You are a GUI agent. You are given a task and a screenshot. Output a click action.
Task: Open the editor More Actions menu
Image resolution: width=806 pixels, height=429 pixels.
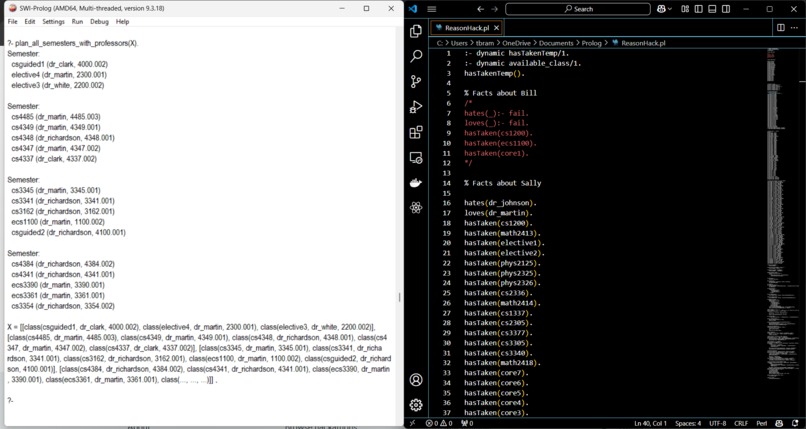(795, 28)
